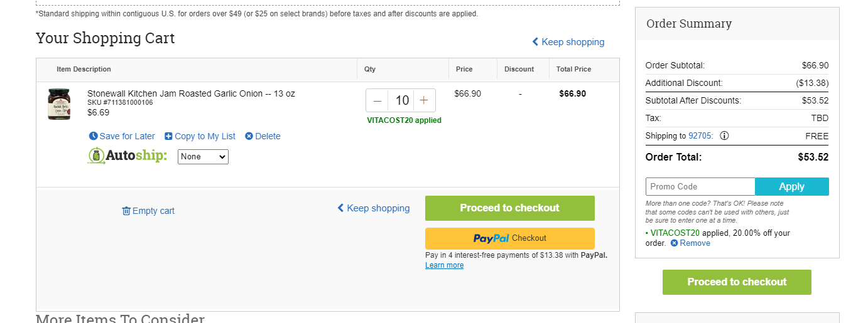Open the PayPal Learn more link
The height and width of the screenshot is (323, 868).
point(444,265)
